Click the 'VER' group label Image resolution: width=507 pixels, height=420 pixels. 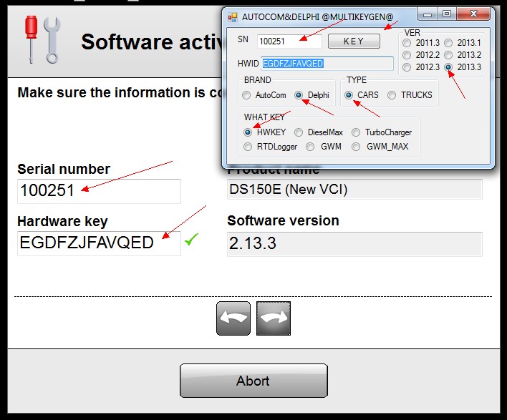(x=412, y=33)
